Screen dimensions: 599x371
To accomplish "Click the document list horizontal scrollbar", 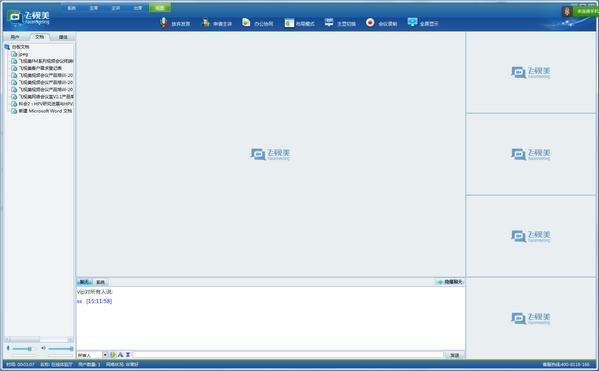I will point(39,339).
